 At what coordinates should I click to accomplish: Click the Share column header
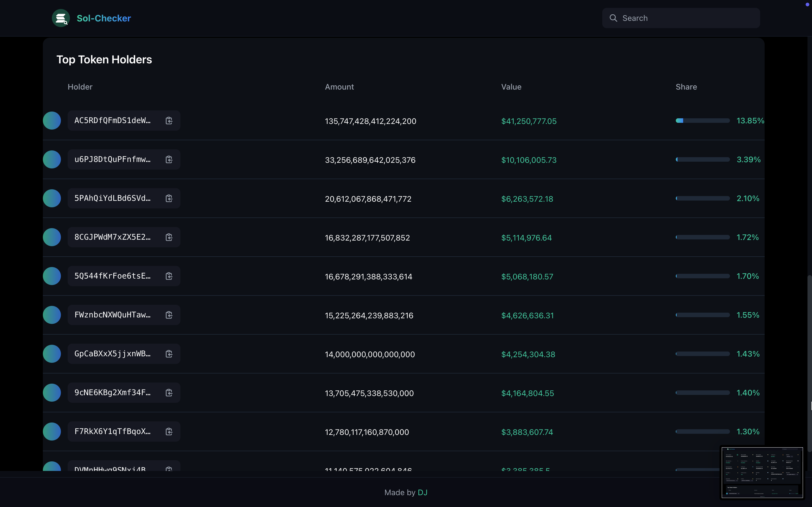coord(686,86)
